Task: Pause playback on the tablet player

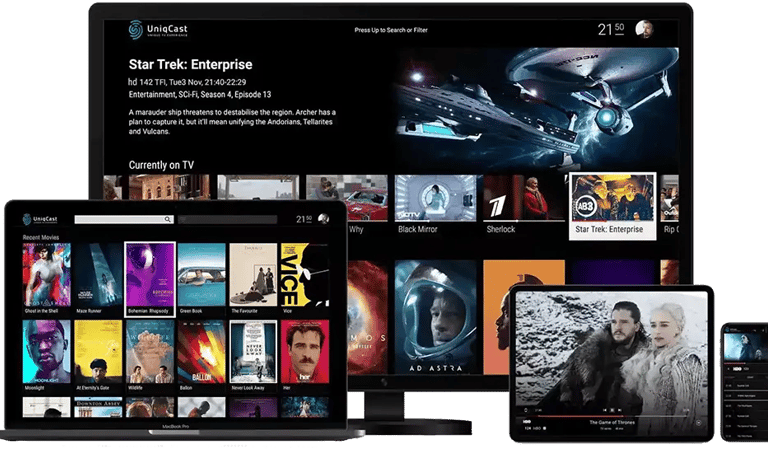Action: click(612, 410)
